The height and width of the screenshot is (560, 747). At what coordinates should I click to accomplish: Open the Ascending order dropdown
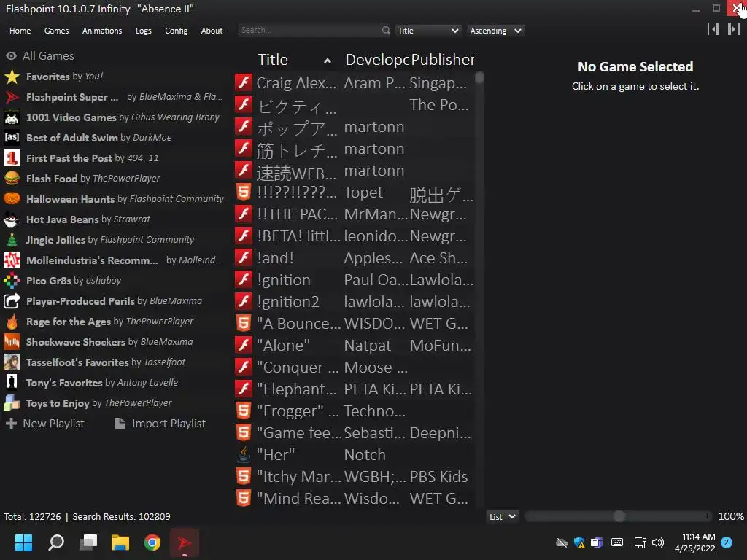(495, 31)
